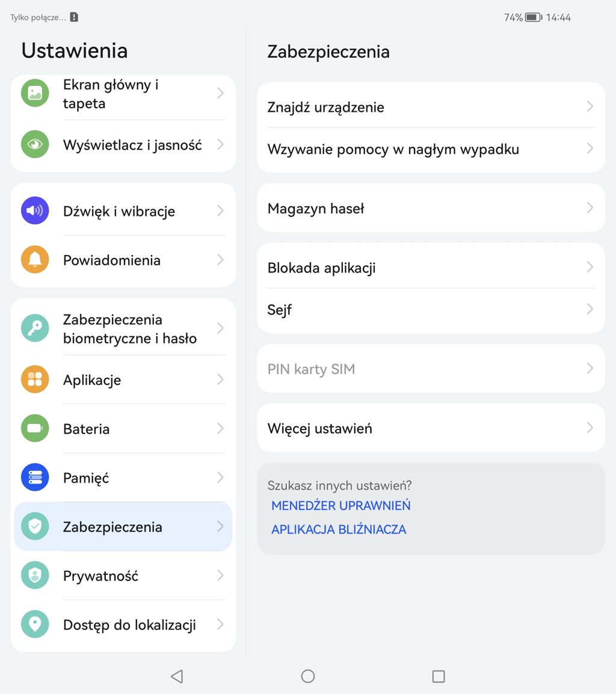This screenshot has height=694, width=616.
Task: Open recent apps with square button
Action: (x=439, y=677)
